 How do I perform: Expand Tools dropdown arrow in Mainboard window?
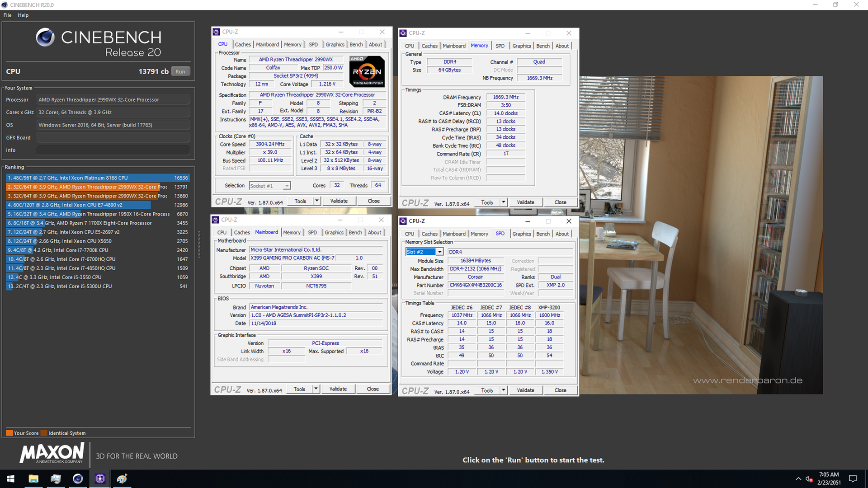point(316,389)
